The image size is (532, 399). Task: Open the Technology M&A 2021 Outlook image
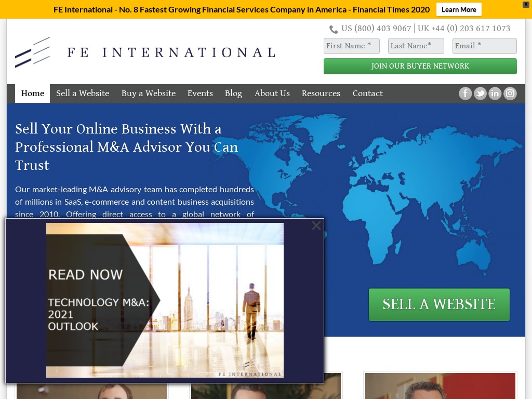coord(165,300)
